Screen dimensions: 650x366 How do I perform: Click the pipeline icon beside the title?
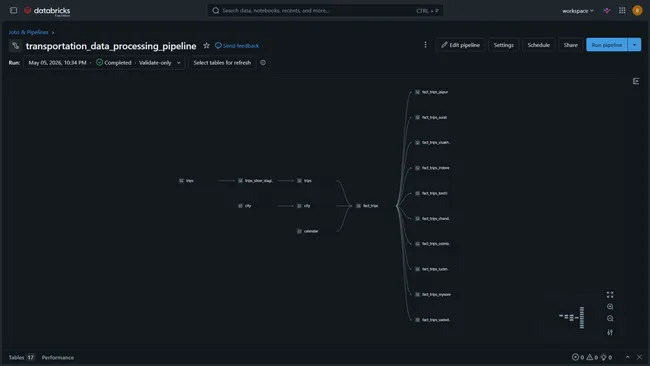[15, 46]
